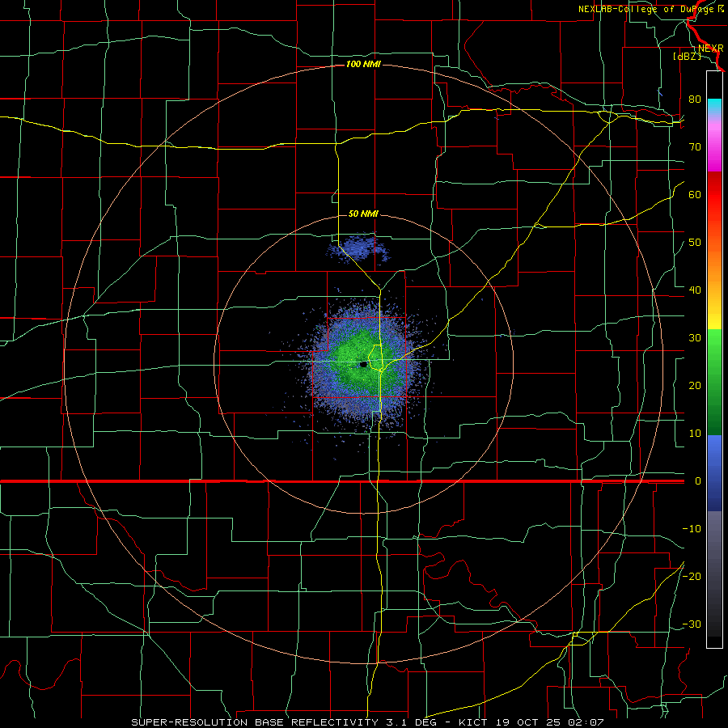Click the 0 value on the dBZ scale
This screenshot has height=728, width=728.
698,481
